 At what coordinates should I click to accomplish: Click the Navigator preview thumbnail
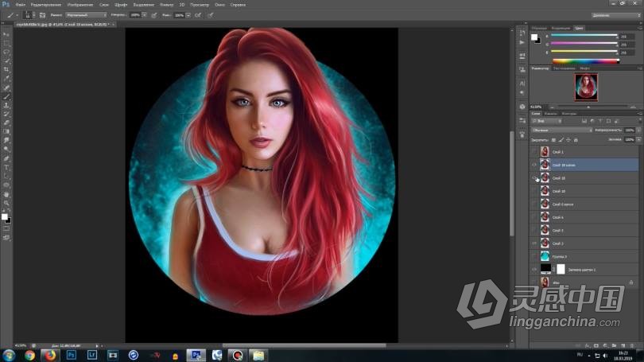(586, 87)
